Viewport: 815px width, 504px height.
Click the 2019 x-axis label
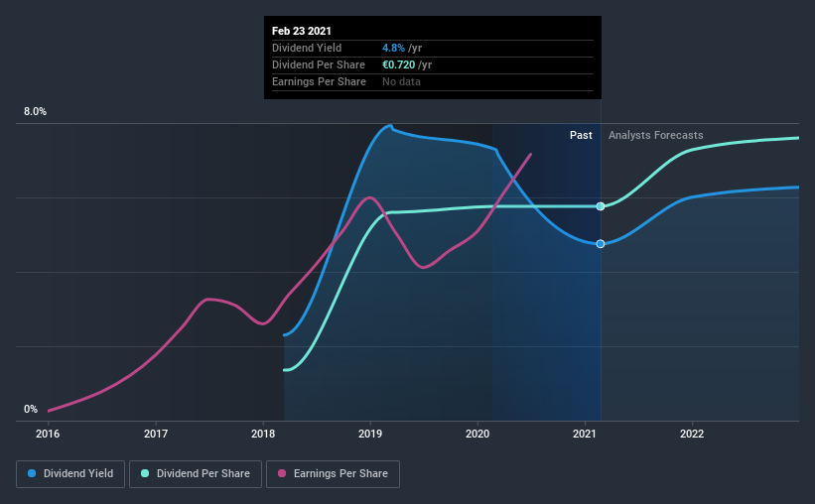coord(370,434)
